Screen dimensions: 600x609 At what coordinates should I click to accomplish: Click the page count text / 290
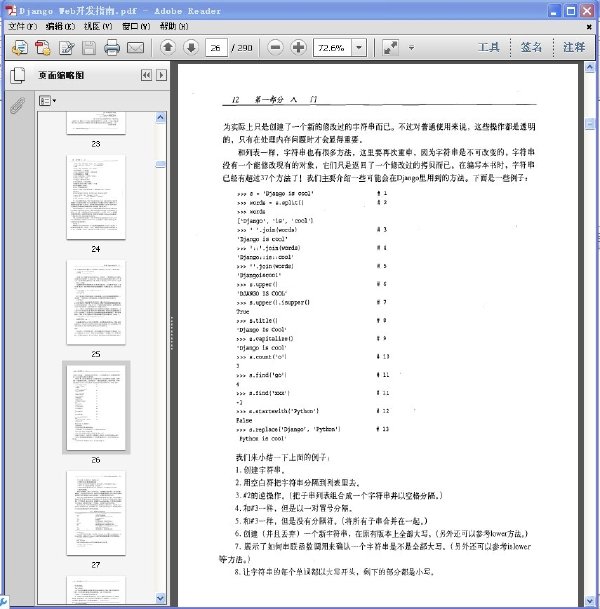pos(242,48)
